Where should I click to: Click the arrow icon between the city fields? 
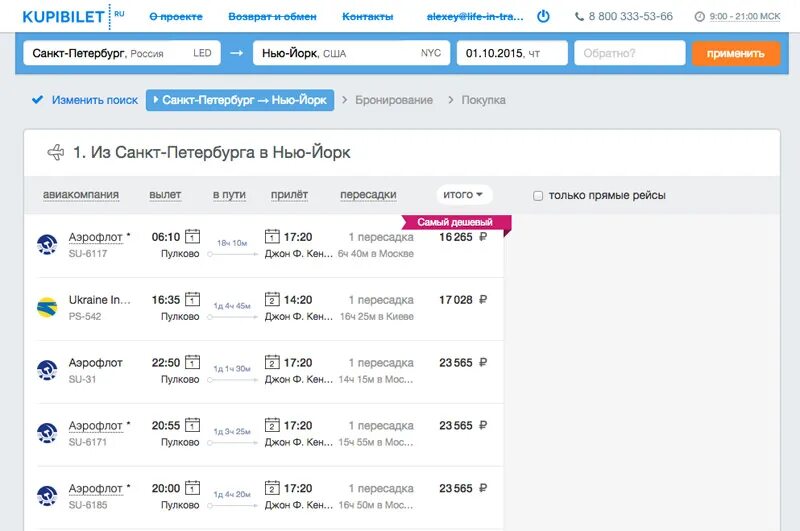click(x=236, y=53)
